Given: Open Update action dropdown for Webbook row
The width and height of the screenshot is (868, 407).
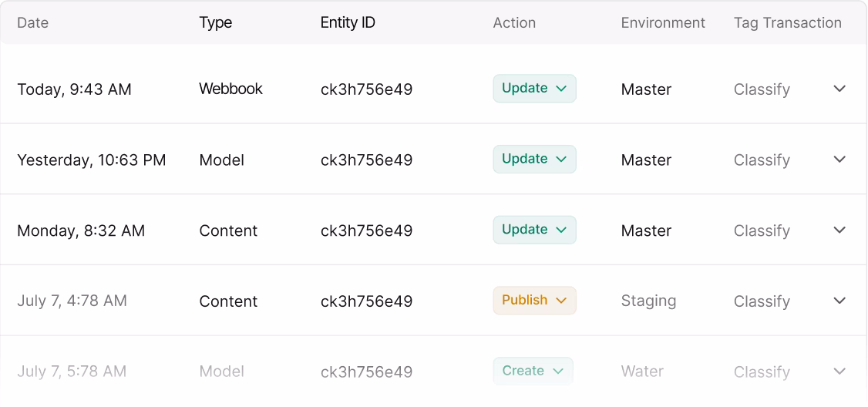Looking at the screenshot, I should pos(534,89).
